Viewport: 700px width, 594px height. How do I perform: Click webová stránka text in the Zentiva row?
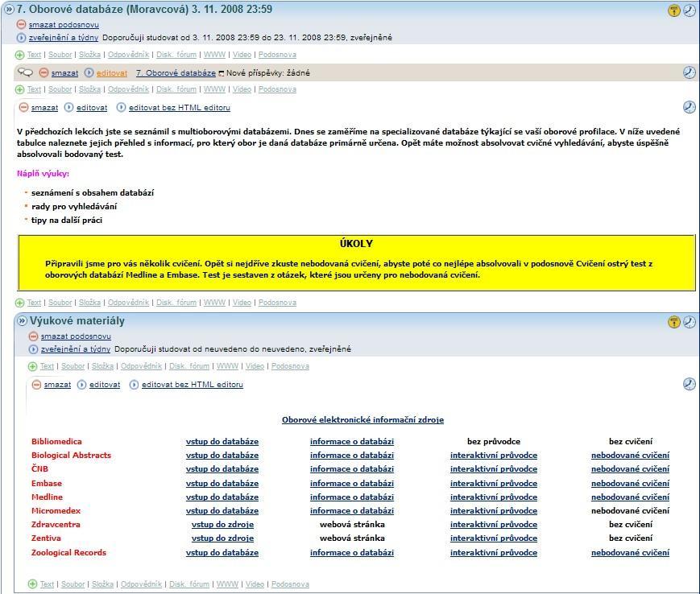point(352,538)
